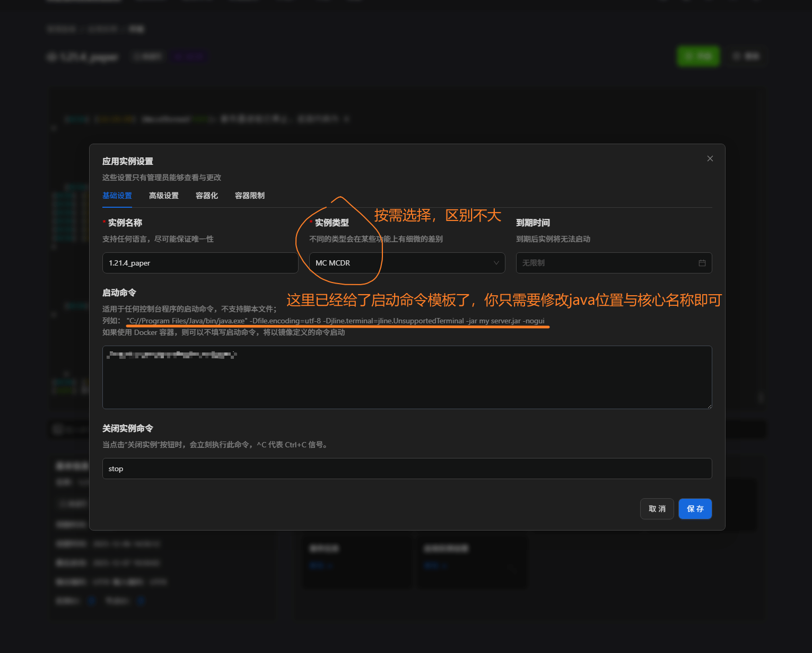Click the 关闭实例命令 field with stop

407,469
